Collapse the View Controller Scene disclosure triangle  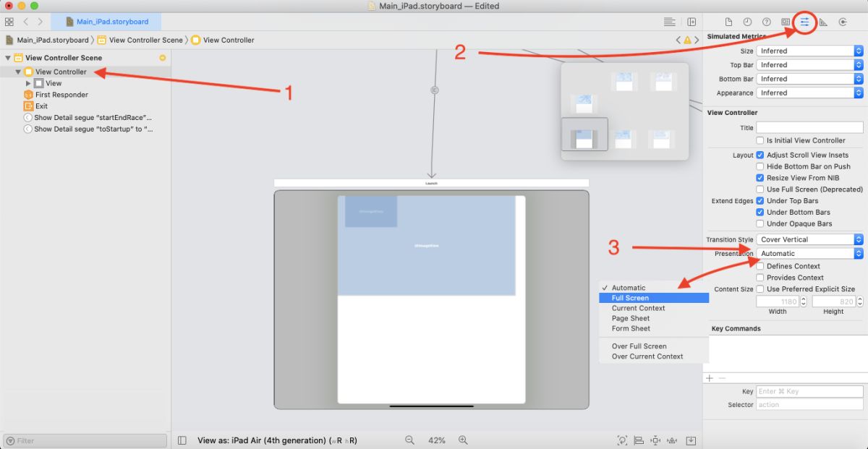point(8,58)
